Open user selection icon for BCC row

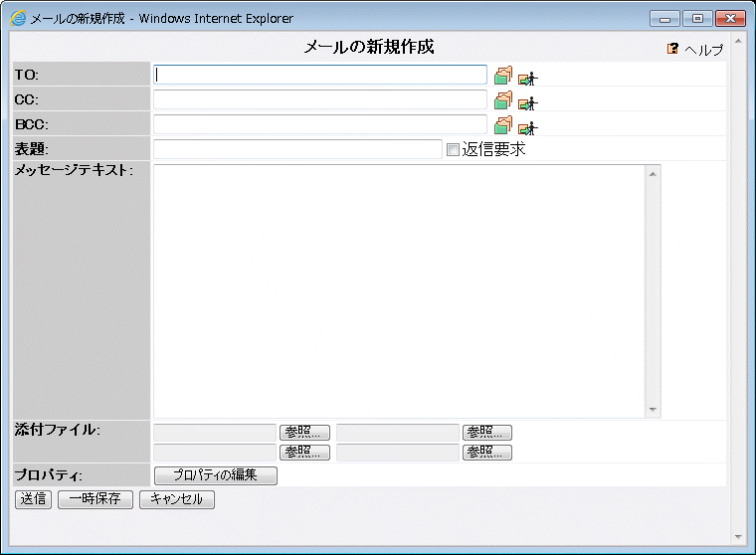click(528, 128)
